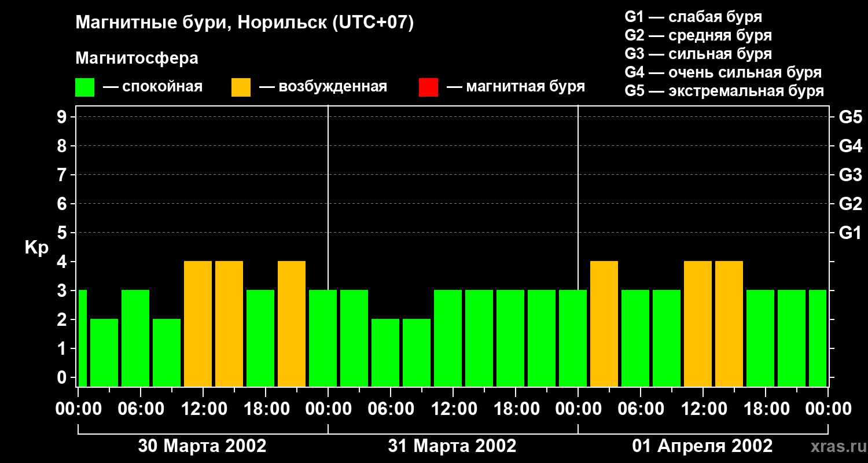Click the 'G2' label on right axis
The image size is (868, 463).
click(851, 204)
